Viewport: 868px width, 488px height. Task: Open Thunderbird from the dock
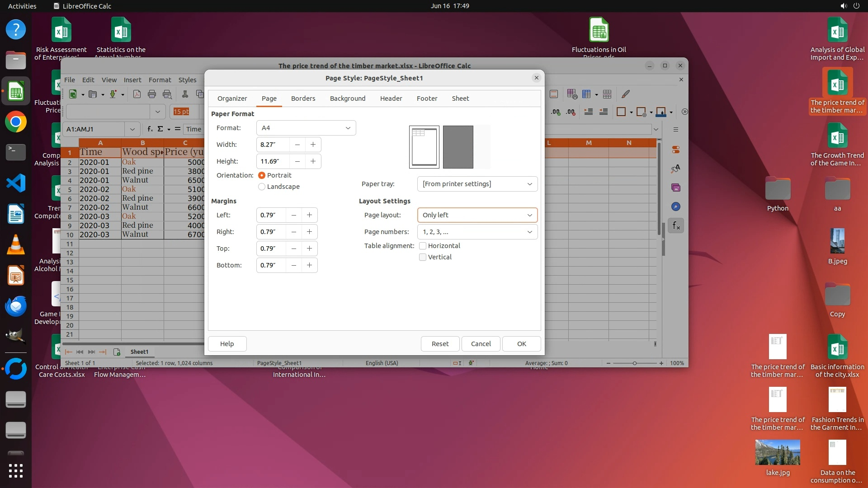pos(16,306)
